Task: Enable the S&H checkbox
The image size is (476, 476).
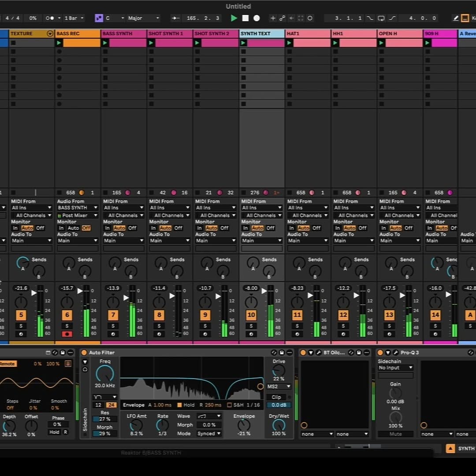Action: click(x=229, y=405)
